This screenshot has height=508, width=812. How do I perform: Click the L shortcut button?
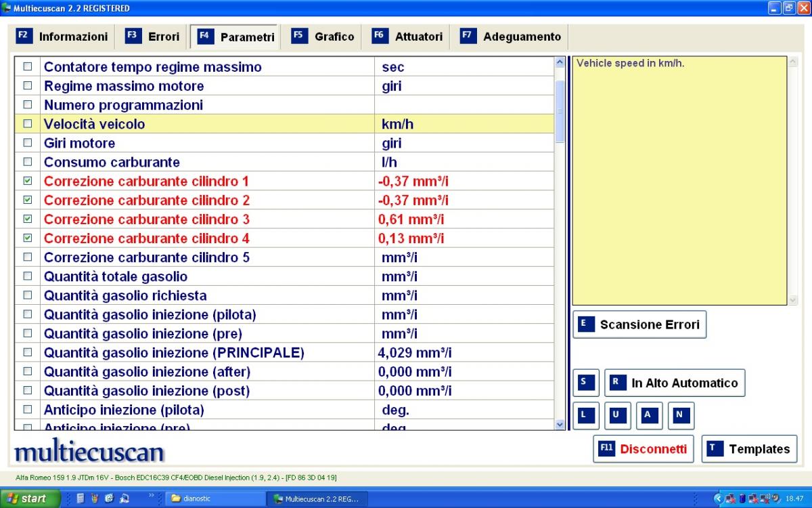(x=585, y=415)
